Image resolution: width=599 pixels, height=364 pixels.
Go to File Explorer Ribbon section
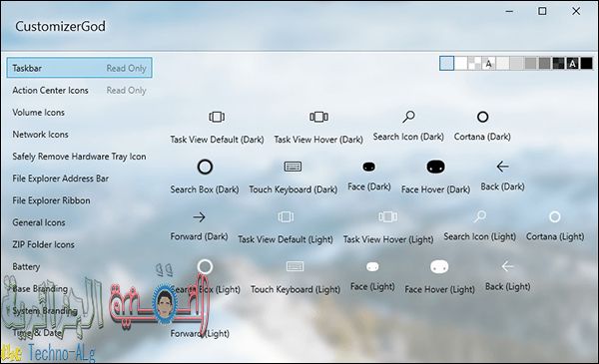tap(51, 200)
